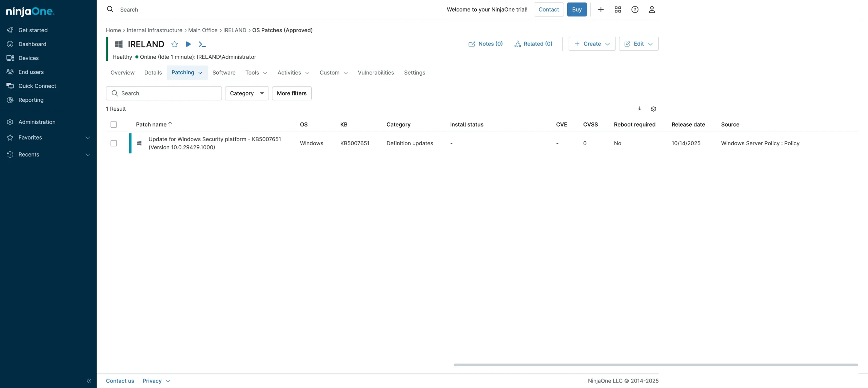Switch to the Settings tab
Viewport: 868px width, 388px height.
point(414,73)
